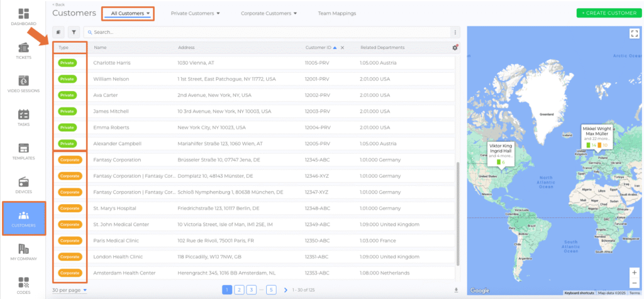The width and height of the screenshot is (644, 299).
Task: Click the filter funnel icon
Action: click(74, 32)
